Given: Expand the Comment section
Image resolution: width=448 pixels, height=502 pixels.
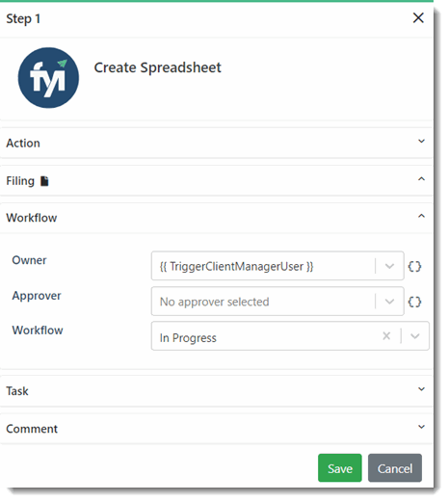Looking at the screenshot, I should point(421,427).
